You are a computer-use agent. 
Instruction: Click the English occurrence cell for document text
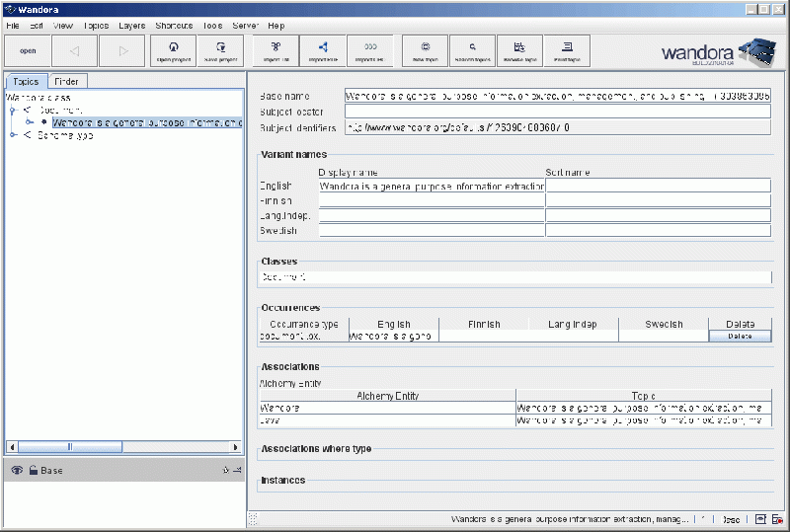pyautogui.click(x=393, y=336)
